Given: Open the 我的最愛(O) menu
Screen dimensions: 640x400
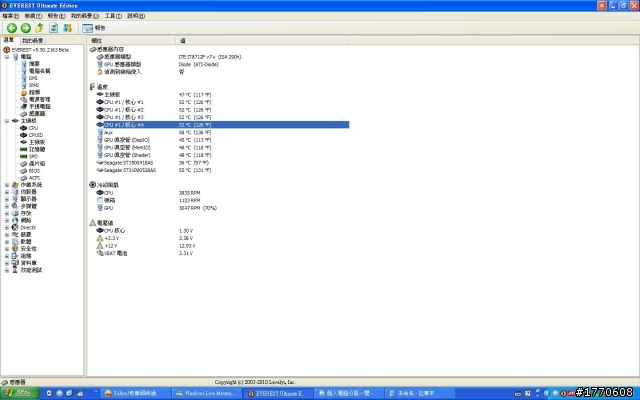Looking at the screenshot, I should (x=85, y=16).
